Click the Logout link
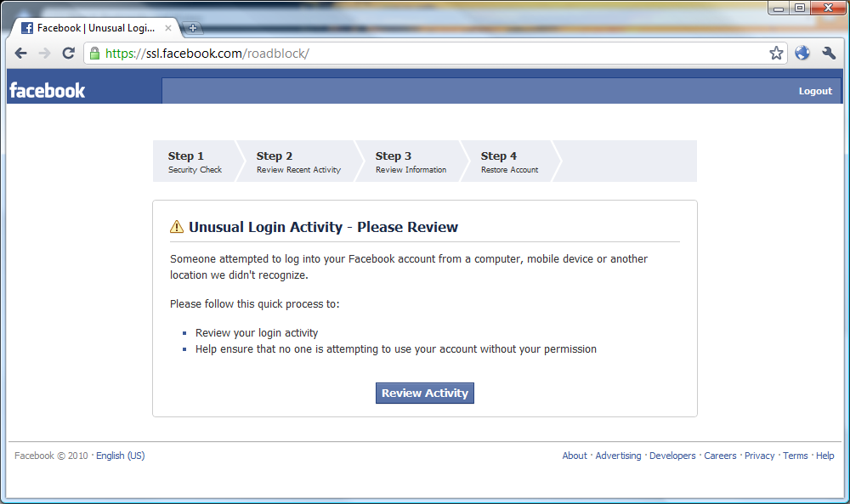 tap(815, 91)
